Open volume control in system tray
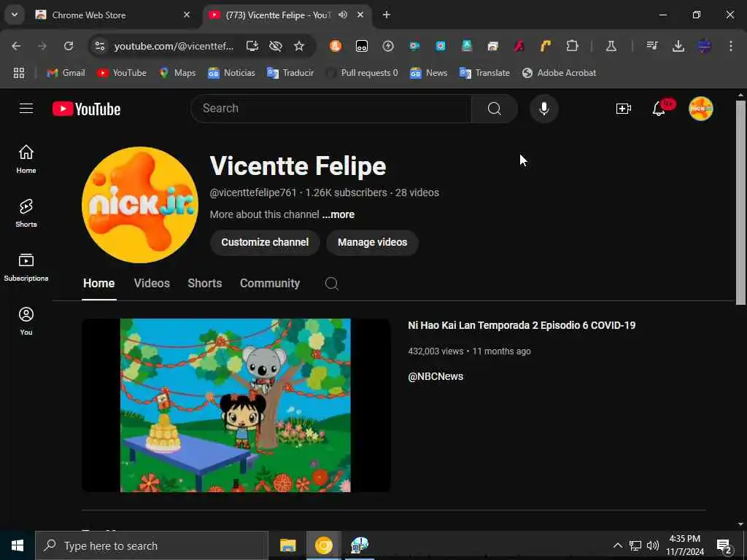The height and width of the screenshot is (560, 747). pyautogui.click(x=653, y=545)
